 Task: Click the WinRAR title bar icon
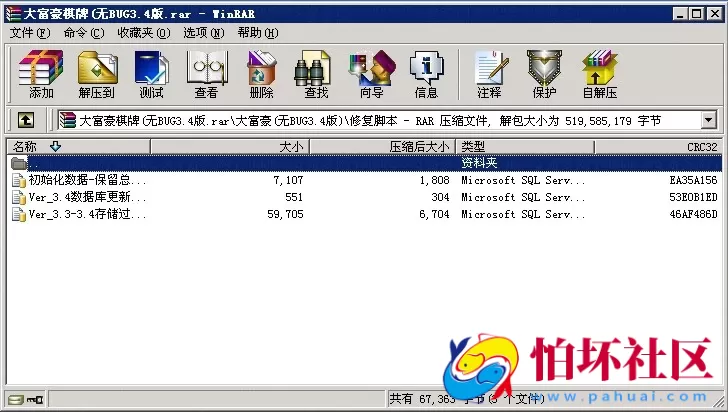point(13,13)
